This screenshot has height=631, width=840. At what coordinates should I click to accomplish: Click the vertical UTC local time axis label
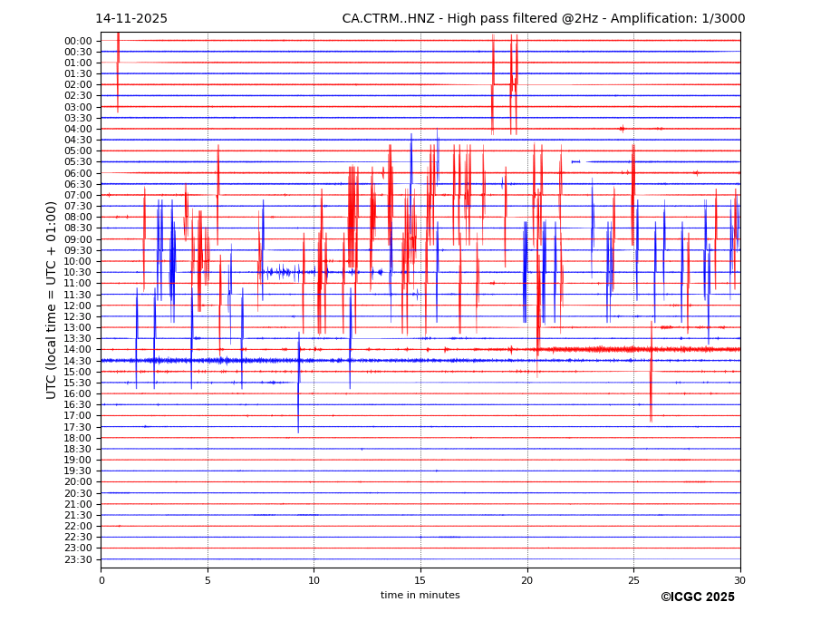52,299
